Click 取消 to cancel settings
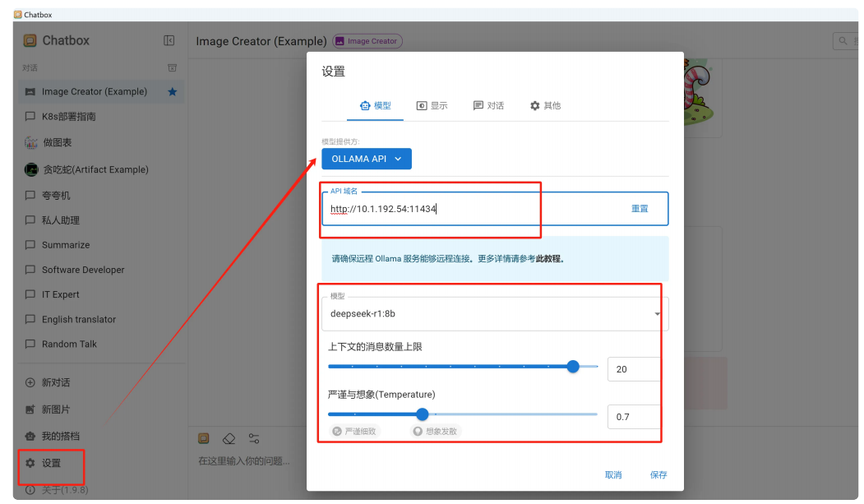 (613, 474)
